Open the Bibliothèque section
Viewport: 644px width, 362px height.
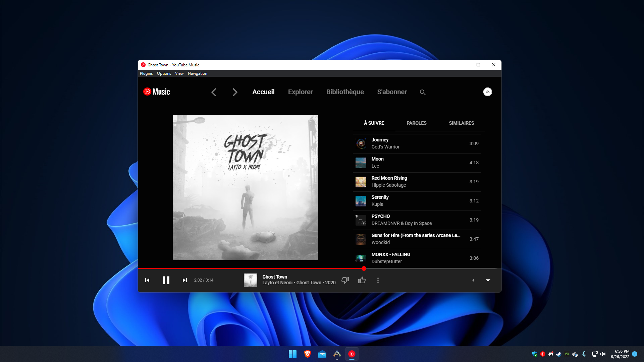[345, 92]
